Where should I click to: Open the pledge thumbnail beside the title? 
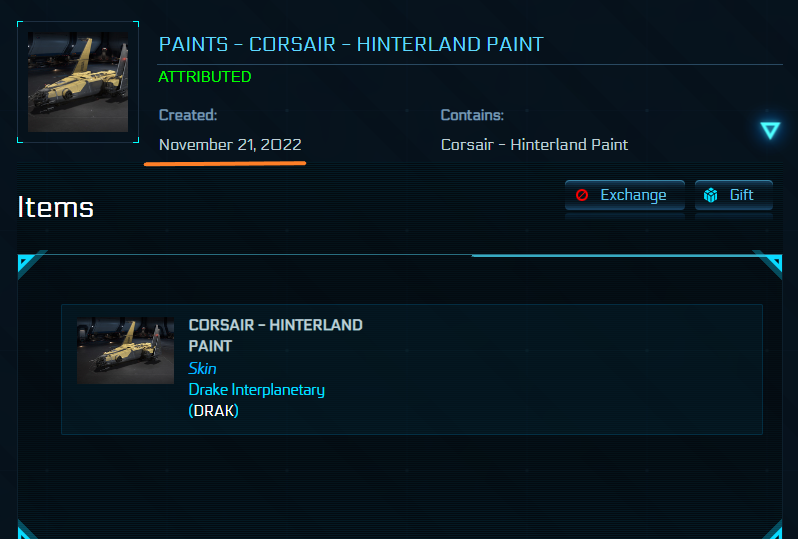(78, 82)
